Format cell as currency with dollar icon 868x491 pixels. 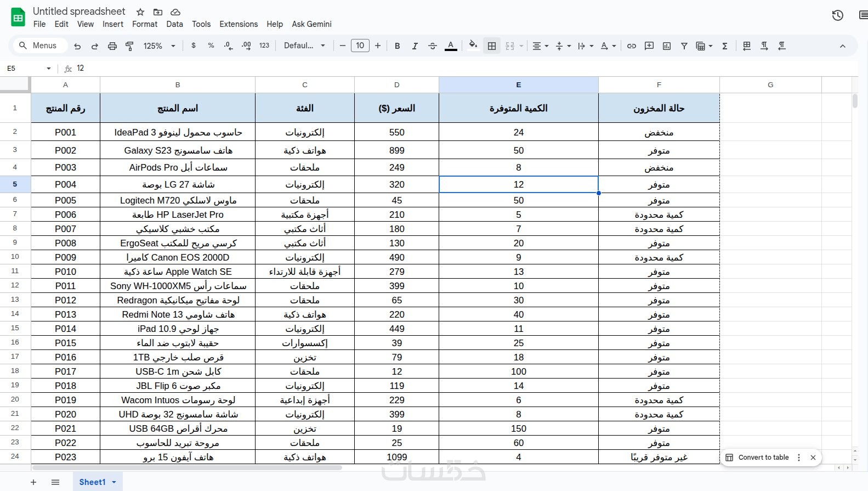[194, 46]
